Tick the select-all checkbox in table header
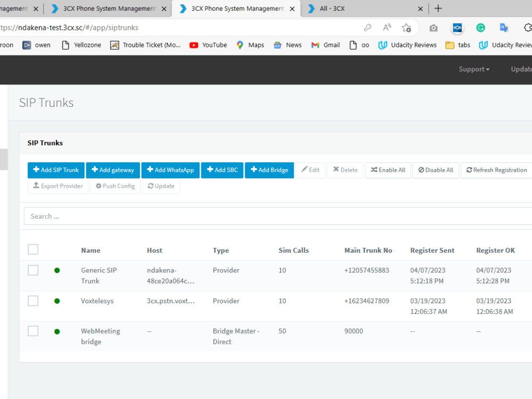The image size is (532, 399). pos(32,249)
